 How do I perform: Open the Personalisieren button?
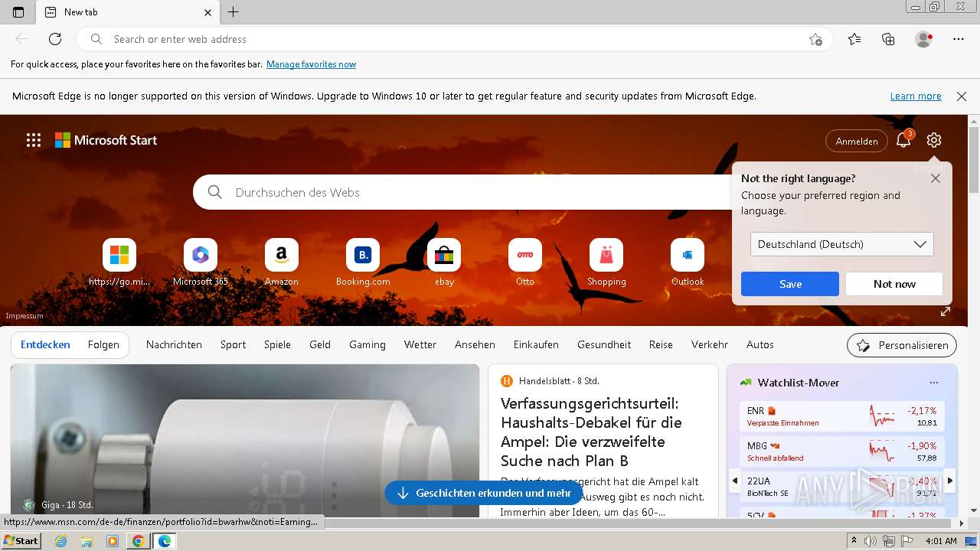tap(902, 345)
